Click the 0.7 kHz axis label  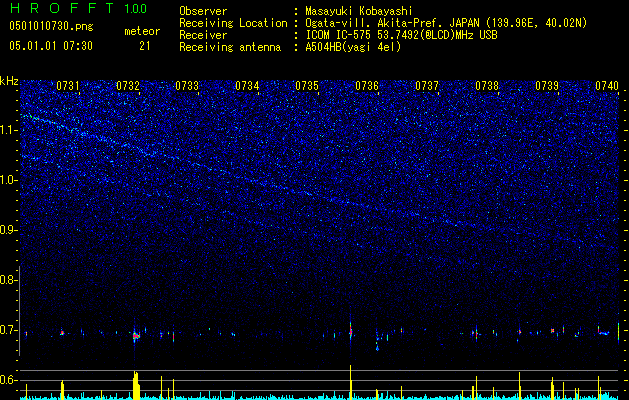point(8,330)
